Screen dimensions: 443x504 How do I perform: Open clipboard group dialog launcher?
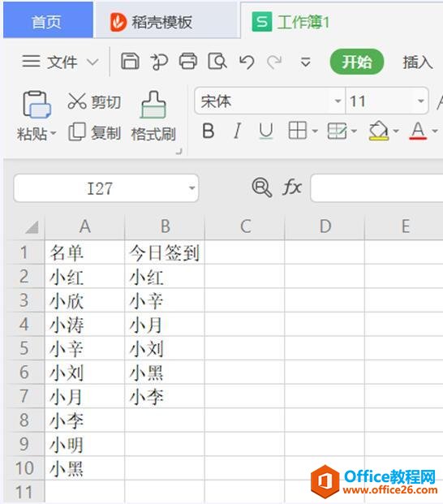[179, 151]
